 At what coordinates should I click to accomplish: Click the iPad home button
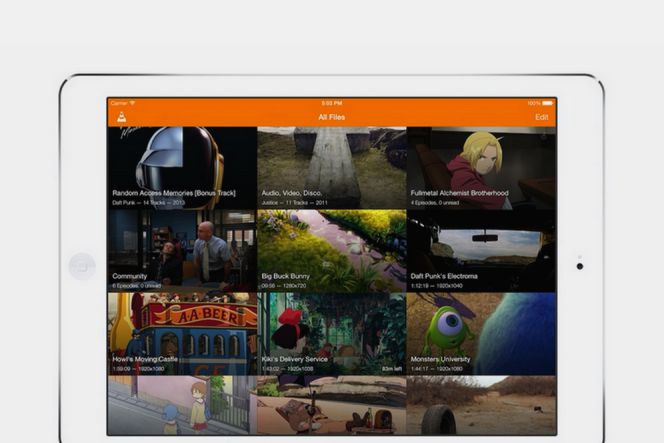82,266
